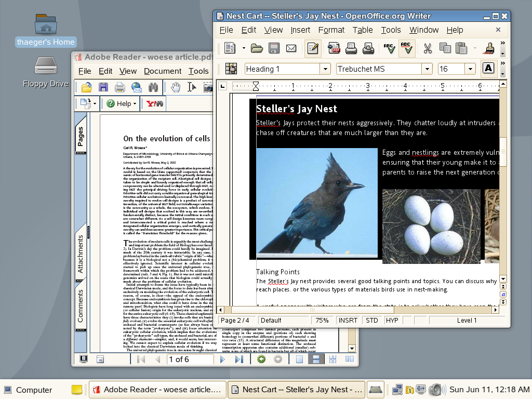
Task: Select Continuous page layout in Adobe Reader
Action: (316, 360)
